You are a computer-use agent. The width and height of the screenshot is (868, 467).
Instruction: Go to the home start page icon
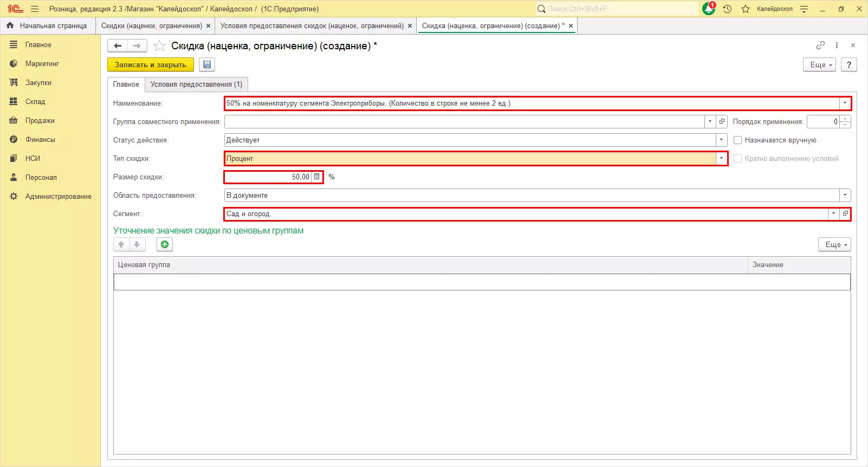10,25
